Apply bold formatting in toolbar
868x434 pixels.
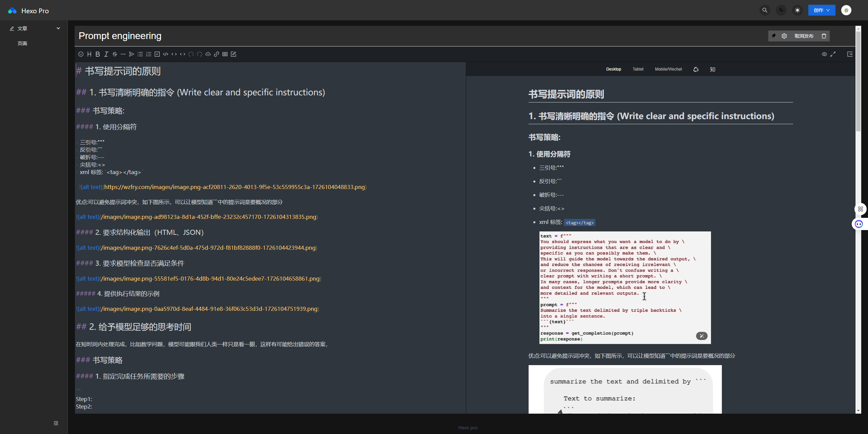coord(98,54)
